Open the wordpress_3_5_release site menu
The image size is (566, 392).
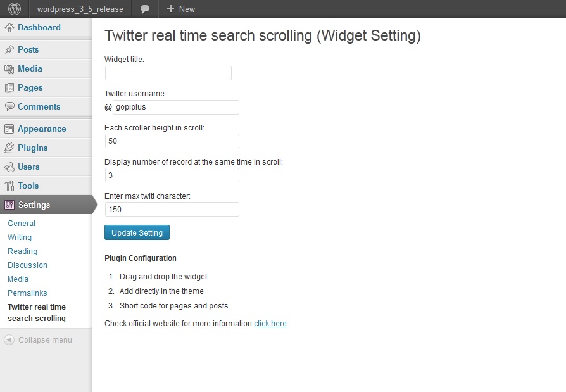click(80, 9)
